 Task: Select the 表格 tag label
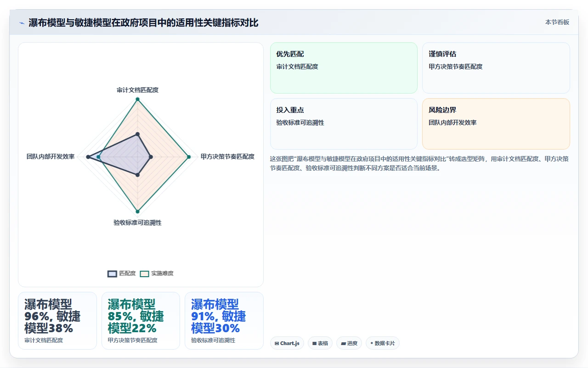pos(323,343)
